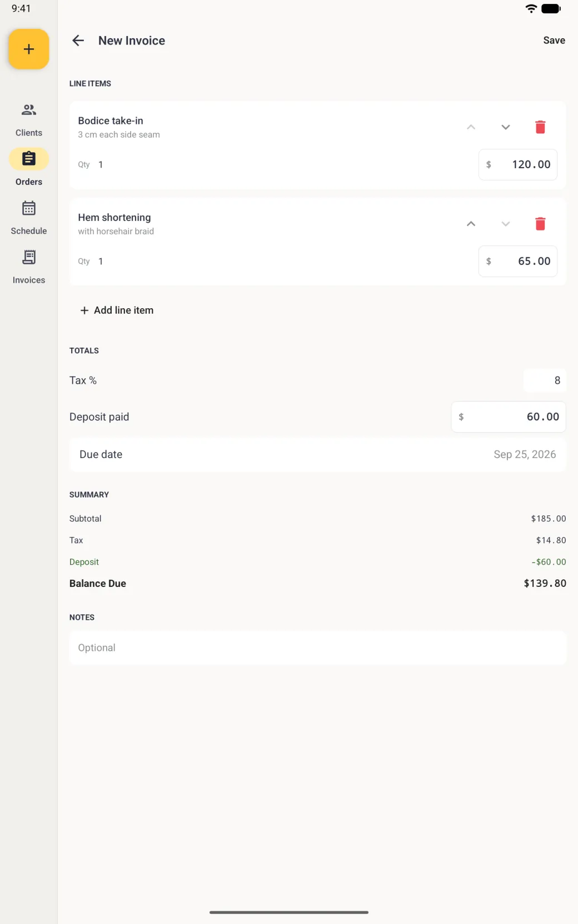Tap the Optional notes field
Viewport: 578px width, 924px height.
click(318, 647)
